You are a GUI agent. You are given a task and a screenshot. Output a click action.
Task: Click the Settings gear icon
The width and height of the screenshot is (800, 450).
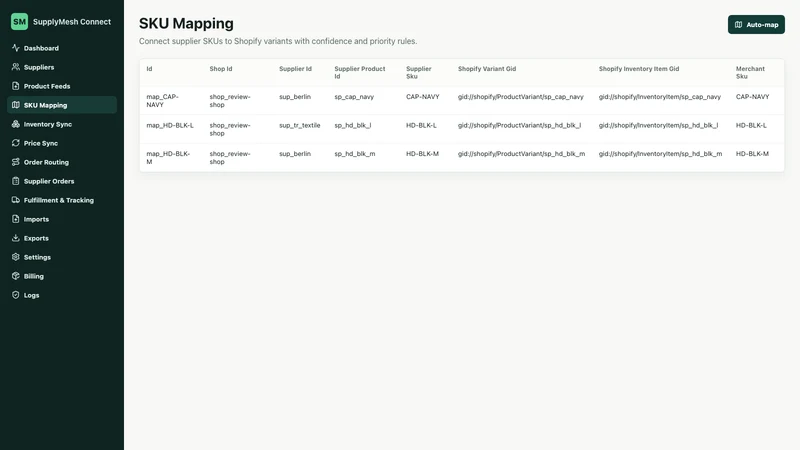[x=16, y=257]
